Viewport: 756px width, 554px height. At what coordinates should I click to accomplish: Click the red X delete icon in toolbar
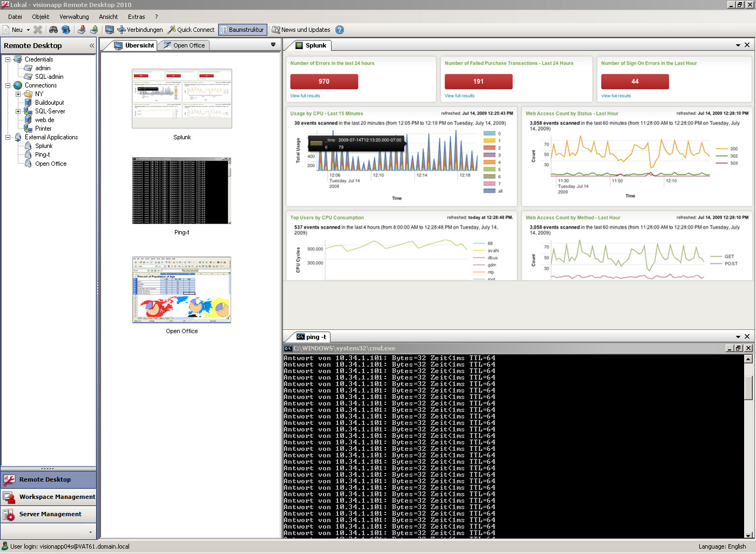click(x=37, y=30)
